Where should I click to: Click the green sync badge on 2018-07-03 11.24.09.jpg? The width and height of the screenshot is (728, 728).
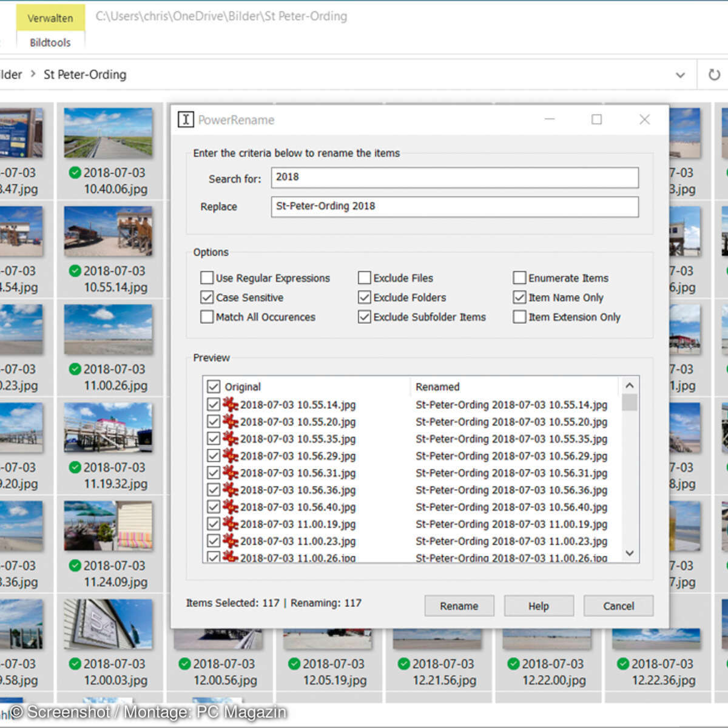point(74,565)
